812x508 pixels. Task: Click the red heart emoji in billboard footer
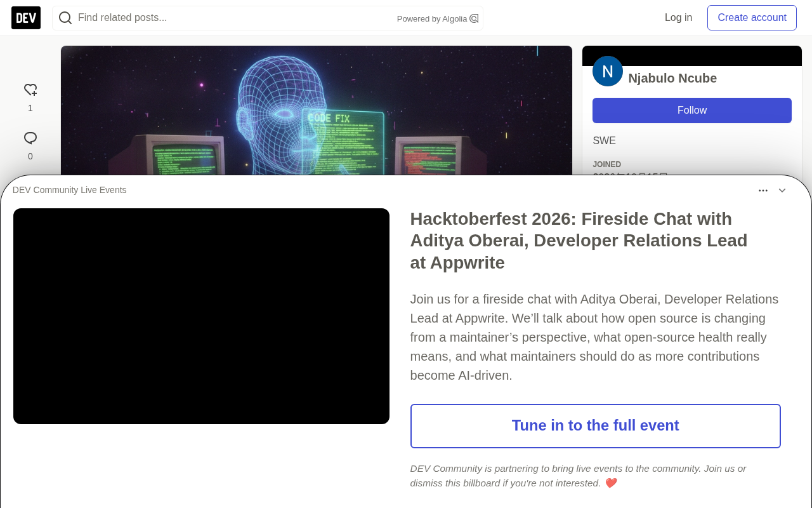(611, 483)
